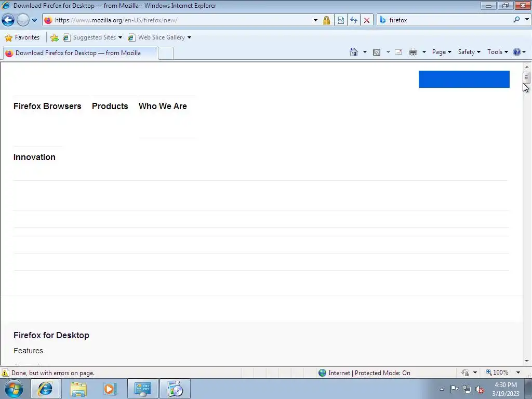Show hidden tray icons arrow

click(x=442, y=389)
